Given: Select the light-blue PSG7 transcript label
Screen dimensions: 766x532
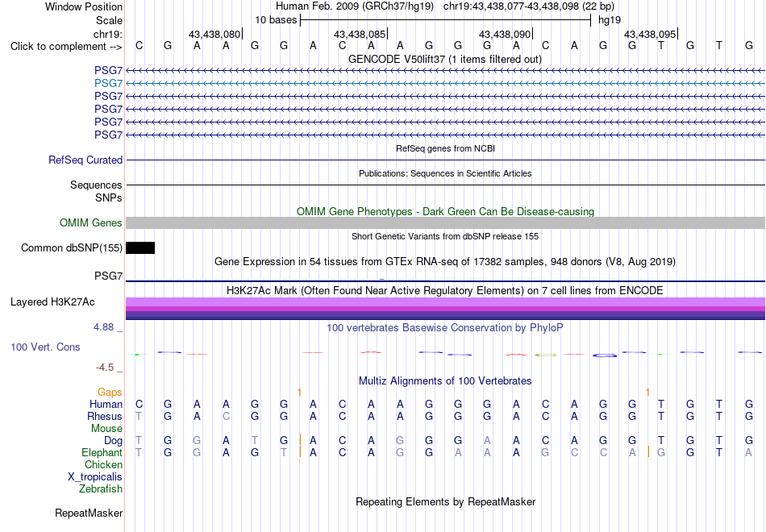Looking at the screenshot, I should 108,84.
